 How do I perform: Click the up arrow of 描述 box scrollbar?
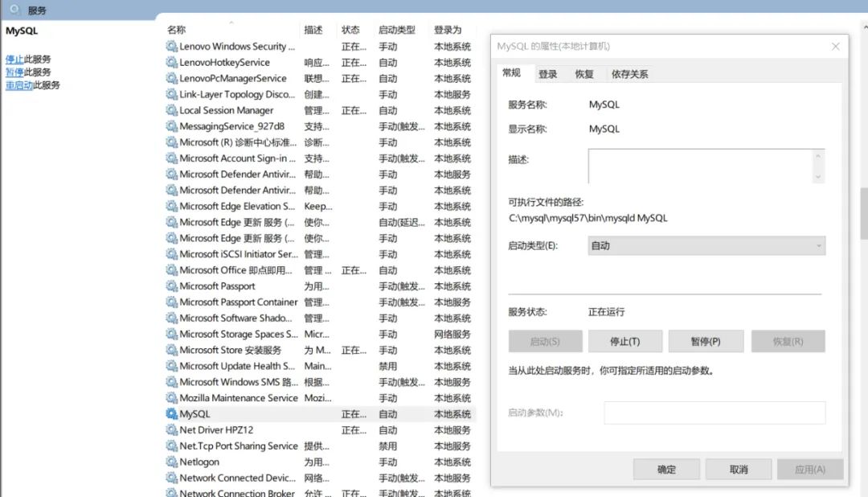[x=818, y=156]
